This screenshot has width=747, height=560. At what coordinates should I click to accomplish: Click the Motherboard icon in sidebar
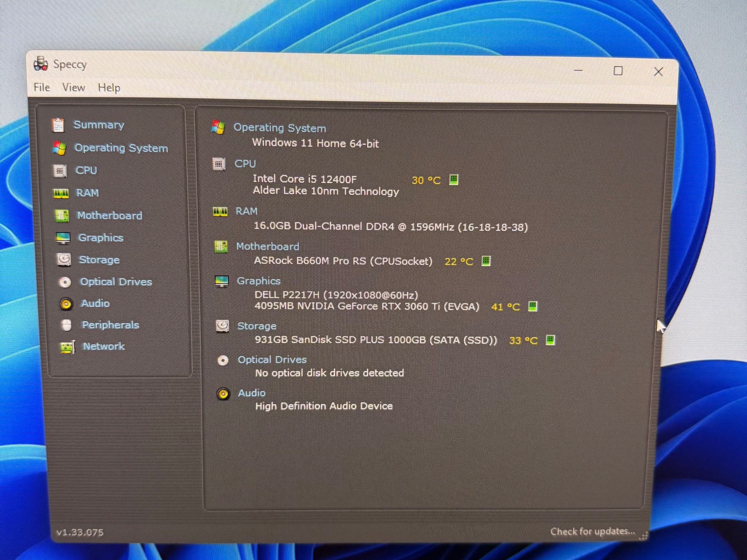(62, 215)
